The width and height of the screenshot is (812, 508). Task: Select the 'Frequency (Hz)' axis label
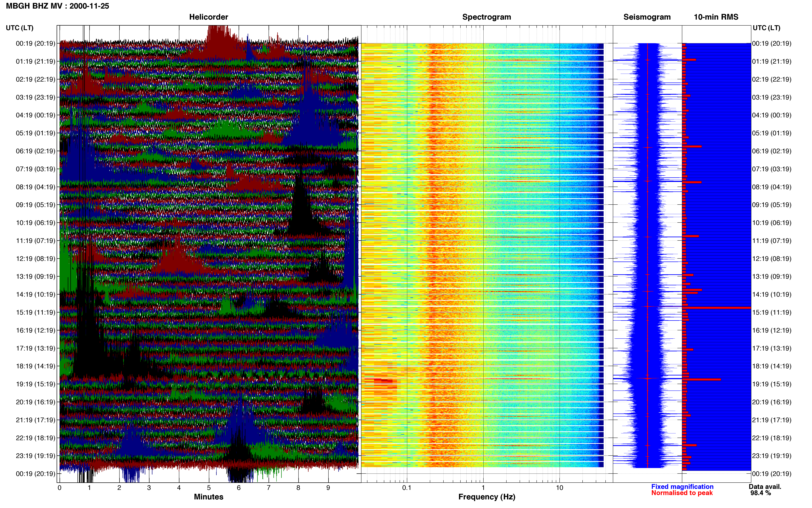[x=487, y=497]
